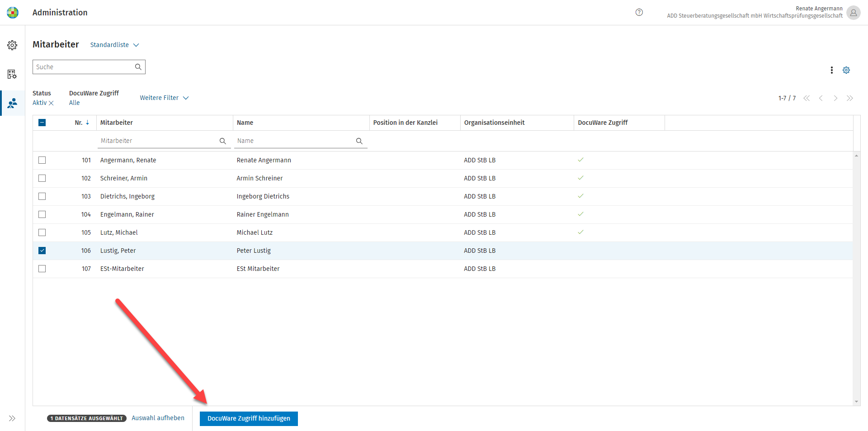Click DocuWare checkmark for Ingeborg Dietrichs
The height and width of the screenshot is (431, 868).
click(x=580, y=196)
